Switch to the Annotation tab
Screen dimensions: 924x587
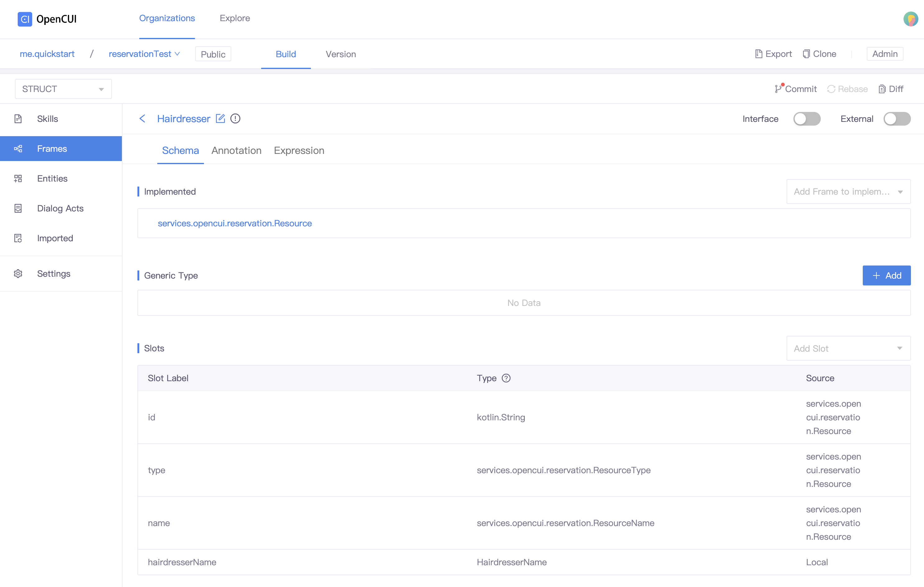(x=236, y=150)
